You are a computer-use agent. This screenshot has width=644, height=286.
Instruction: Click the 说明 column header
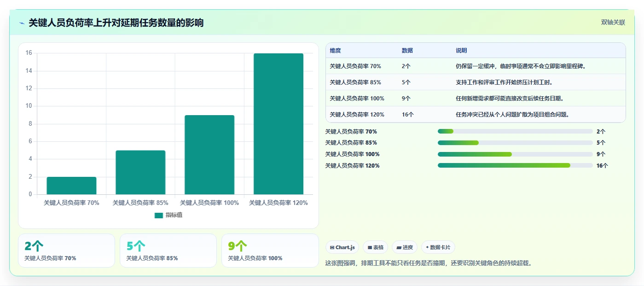click(461, 51)
